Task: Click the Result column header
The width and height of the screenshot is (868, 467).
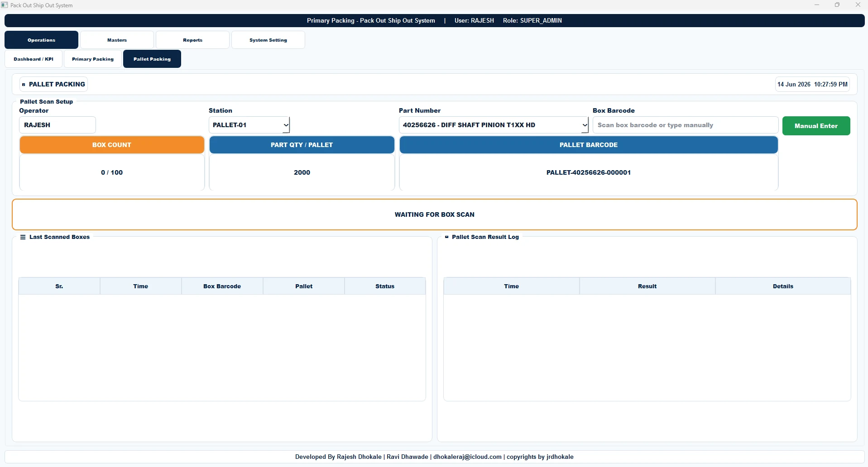Action: [x=647, y=286]
